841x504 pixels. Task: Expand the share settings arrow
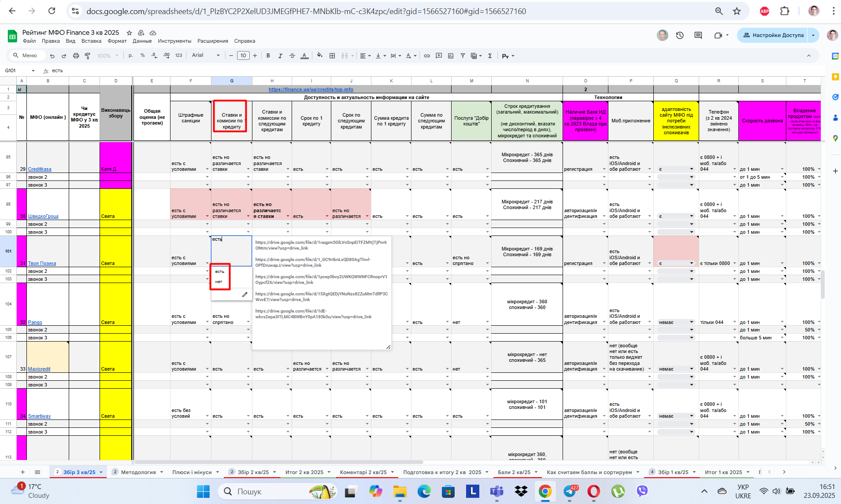pyautogui.click(x=813, y=35)
